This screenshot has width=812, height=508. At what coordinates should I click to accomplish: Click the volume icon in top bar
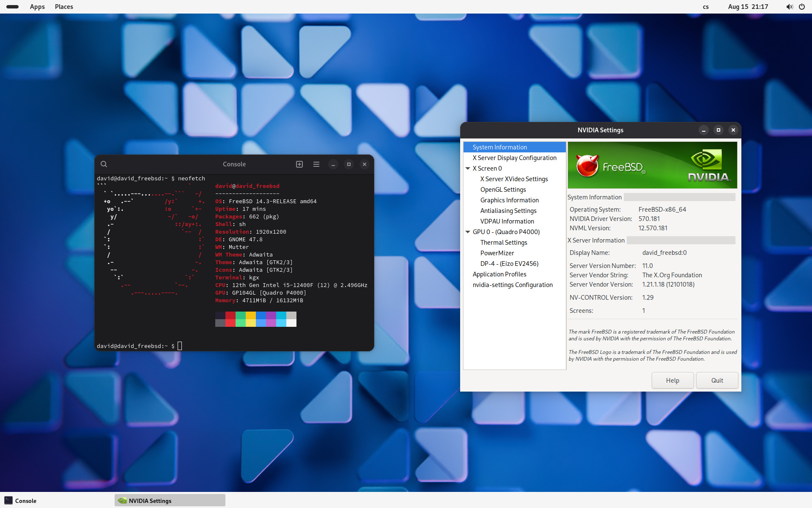(x=789, y=7)
